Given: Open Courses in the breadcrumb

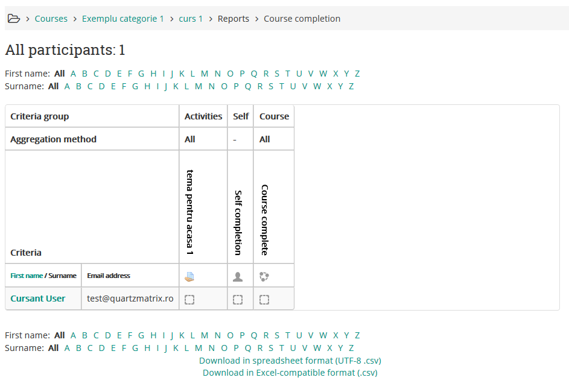Looking at the screenshot, I should click(x=51, y=19).
